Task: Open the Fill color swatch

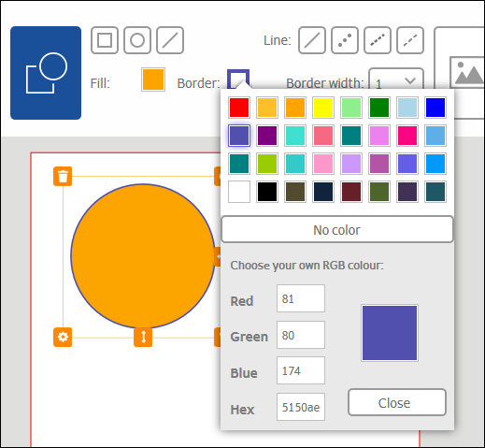Action: point(153,79)
